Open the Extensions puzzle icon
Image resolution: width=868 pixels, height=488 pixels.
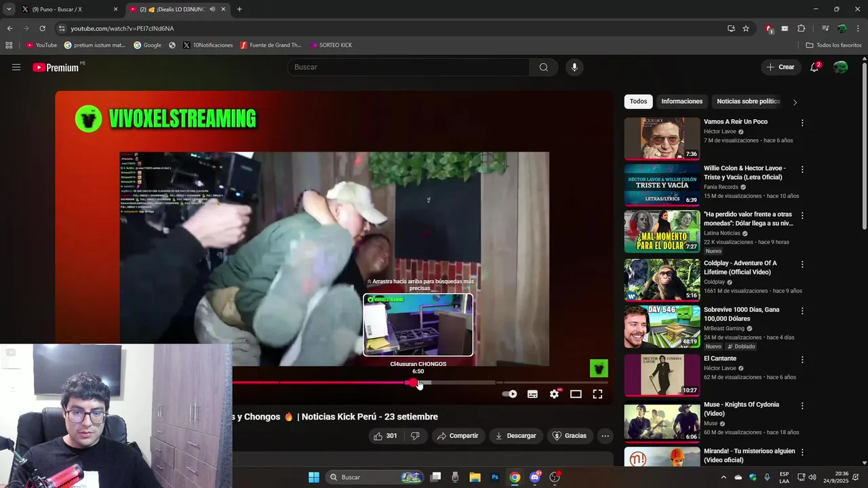(x=801, y=28)
